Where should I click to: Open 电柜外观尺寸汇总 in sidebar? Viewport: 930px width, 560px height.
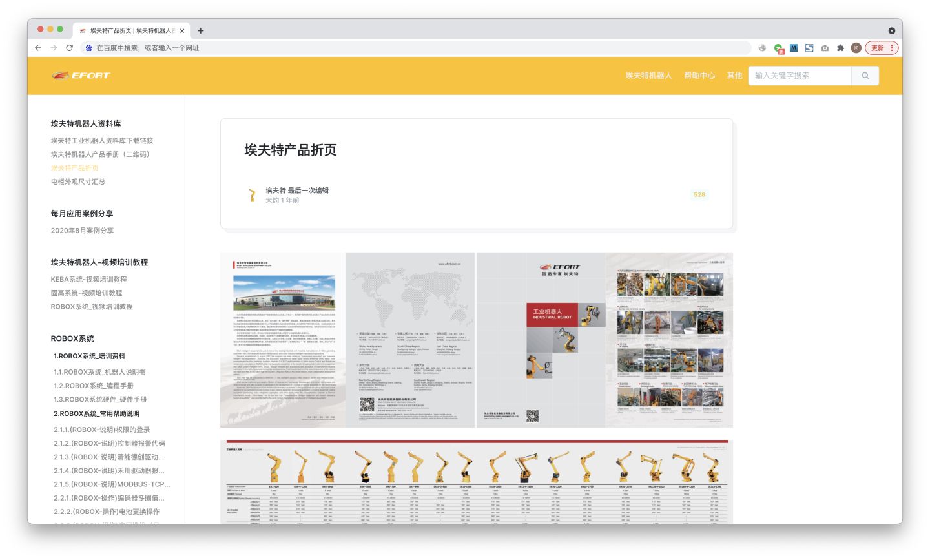tap(78, 181)
